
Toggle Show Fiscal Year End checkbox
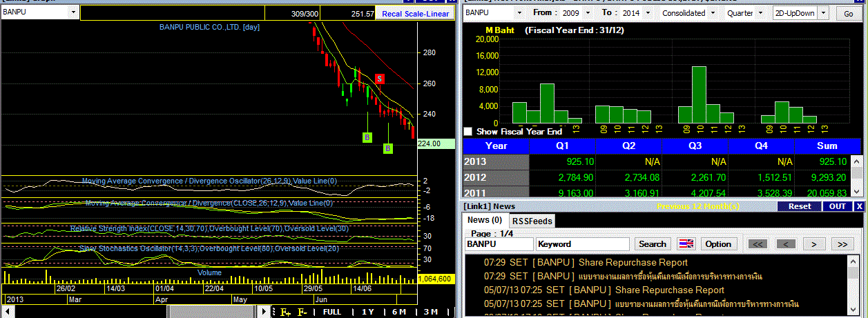pos(468,131)
